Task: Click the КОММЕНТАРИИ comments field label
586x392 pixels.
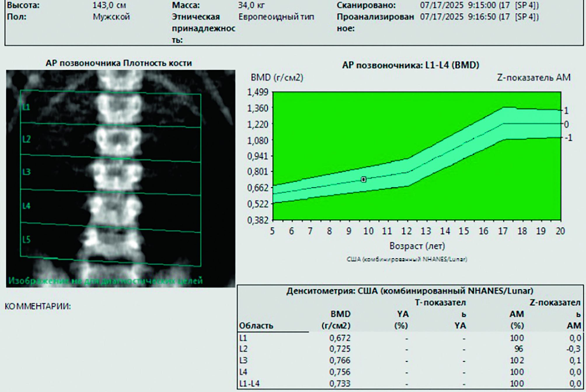Action: (x=38, y=306)
